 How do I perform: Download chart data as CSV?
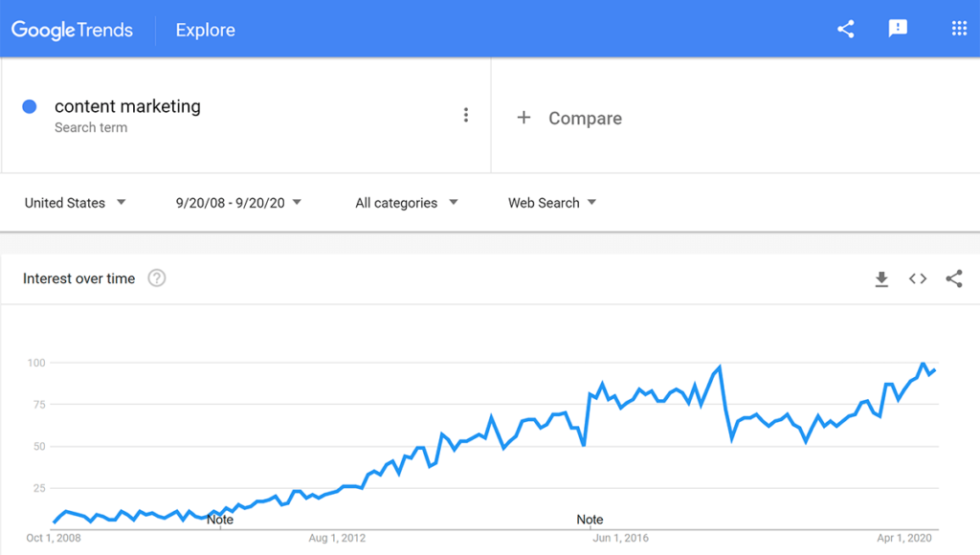click(881, 278)
